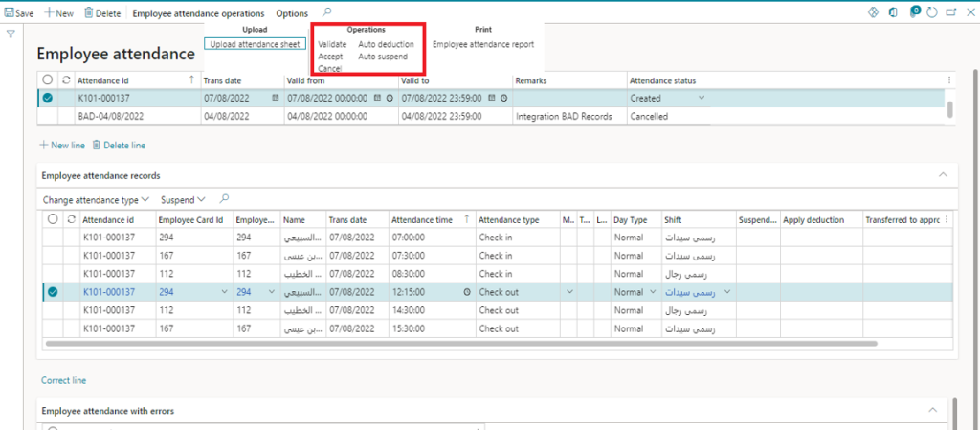Open the Options menu tab
980x430 pixels.
(x=292, y=13)
